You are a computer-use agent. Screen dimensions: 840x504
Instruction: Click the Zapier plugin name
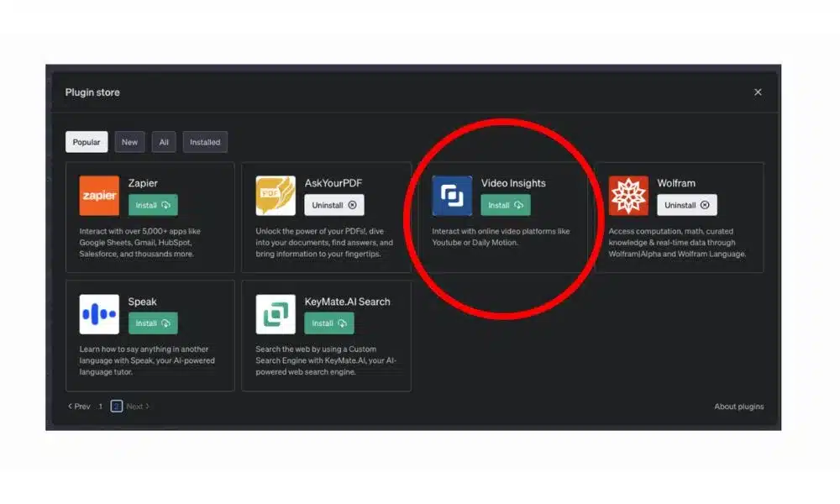(143, 183)
